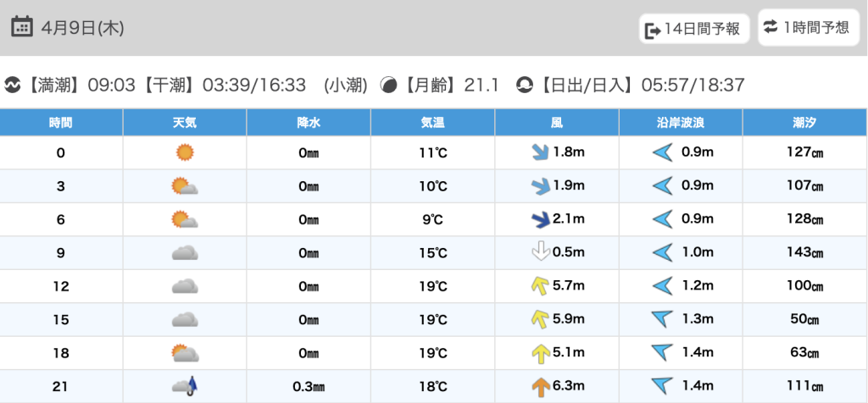Click the calendar icon beside 4月9日
Screen dimensions: 868x403
(x=22, y=27)
